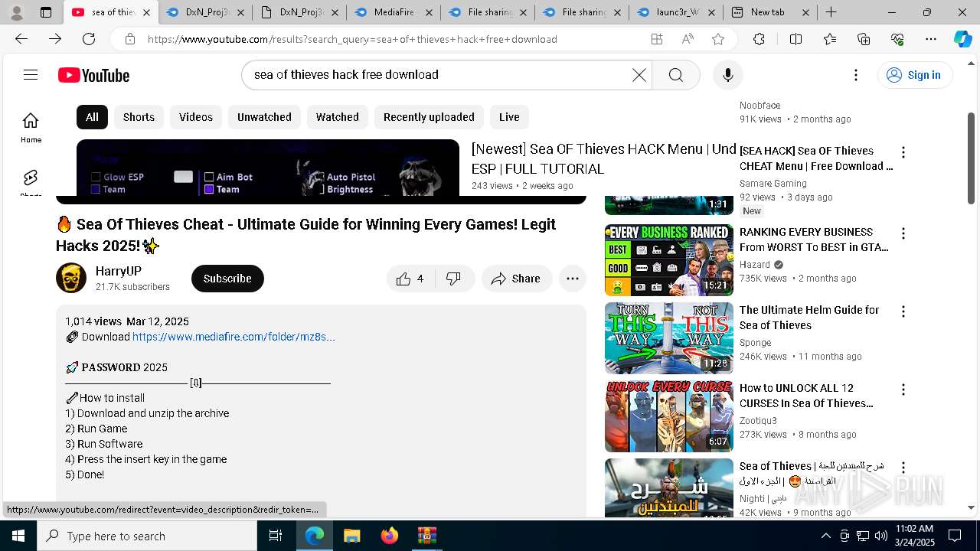Toggle split screen in Edge

795,39
